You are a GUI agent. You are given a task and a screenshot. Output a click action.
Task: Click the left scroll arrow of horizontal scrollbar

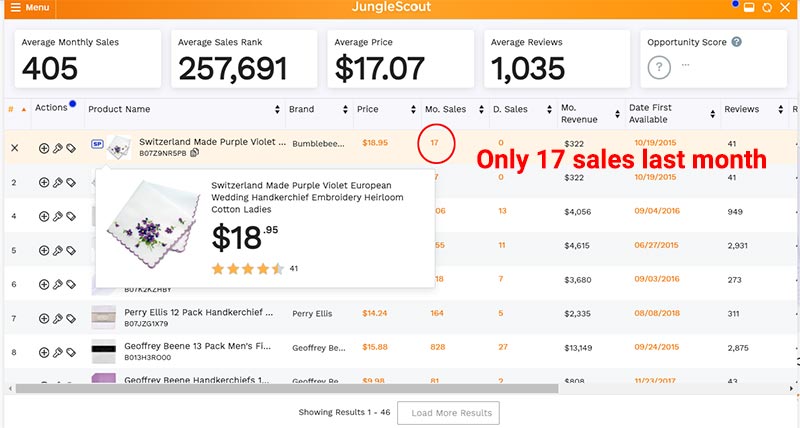[x=10, y=389]
